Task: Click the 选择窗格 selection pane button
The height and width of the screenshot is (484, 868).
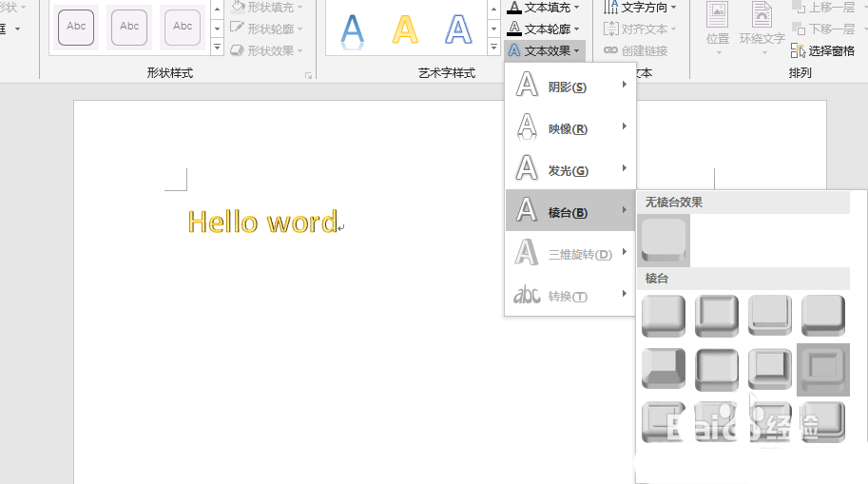Action: (823, 50)
